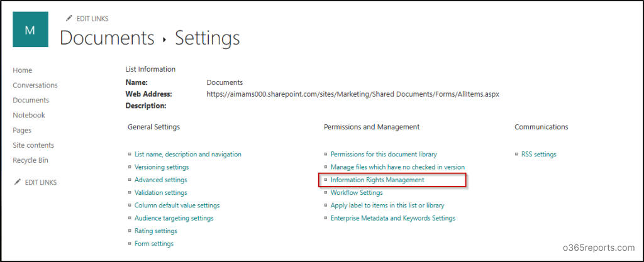Click the "Settings" page title text

click(208, 38)
